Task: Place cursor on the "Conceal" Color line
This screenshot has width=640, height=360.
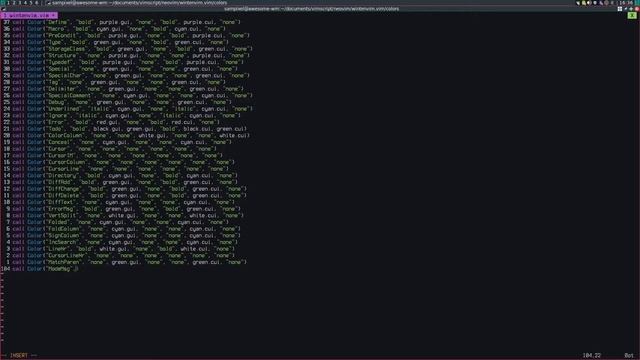Action: (x=122, y=142)
